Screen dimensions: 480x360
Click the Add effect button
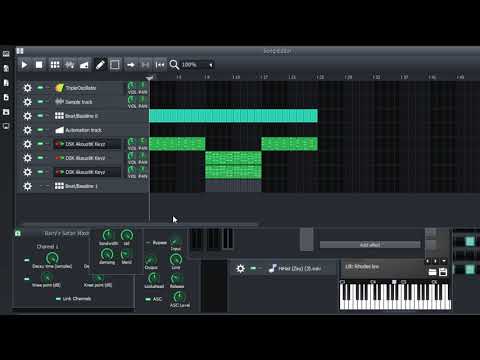click(x=370, y=245)
